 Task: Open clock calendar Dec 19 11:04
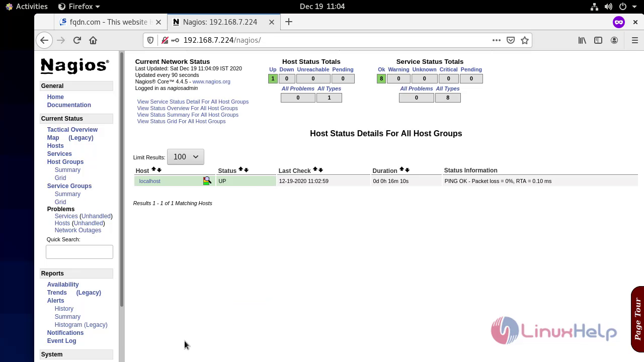pos(322,7)
